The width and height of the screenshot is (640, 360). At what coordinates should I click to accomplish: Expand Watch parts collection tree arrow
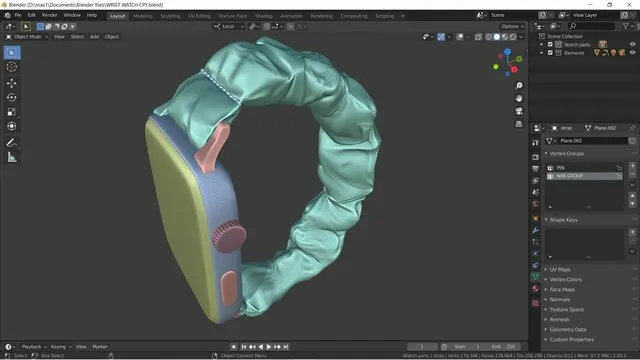[542, 44]
